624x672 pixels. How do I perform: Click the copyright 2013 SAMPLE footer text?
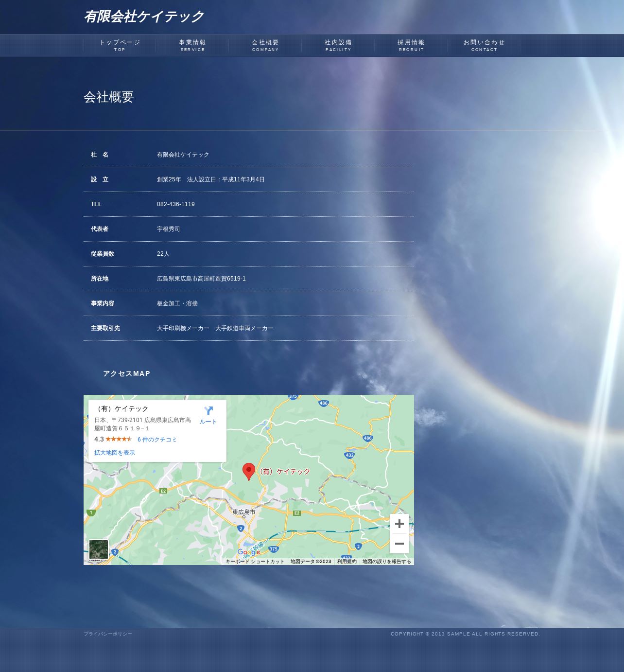click(x=466, y=634)
